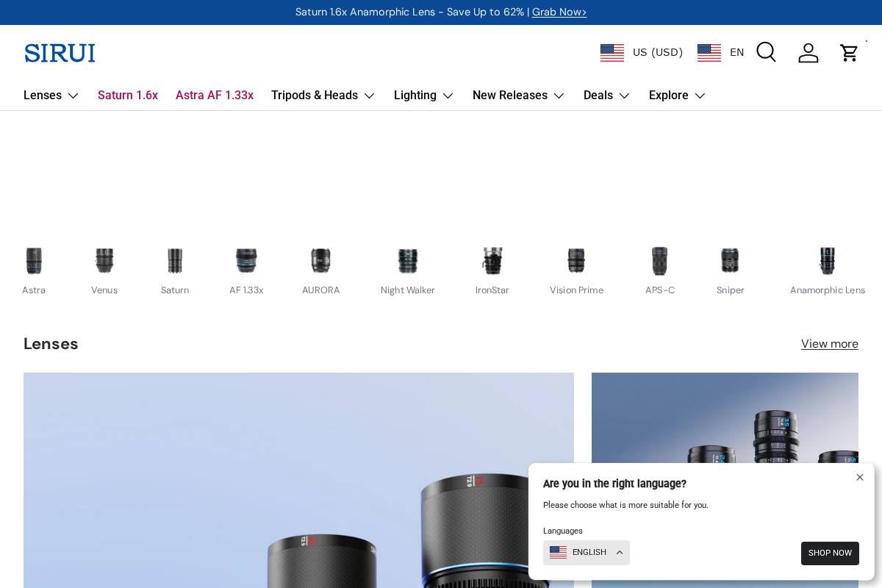This screenshot has height=588, width=882.
Task: Open the search magnifier icon
Action: [x=766, y=52]
